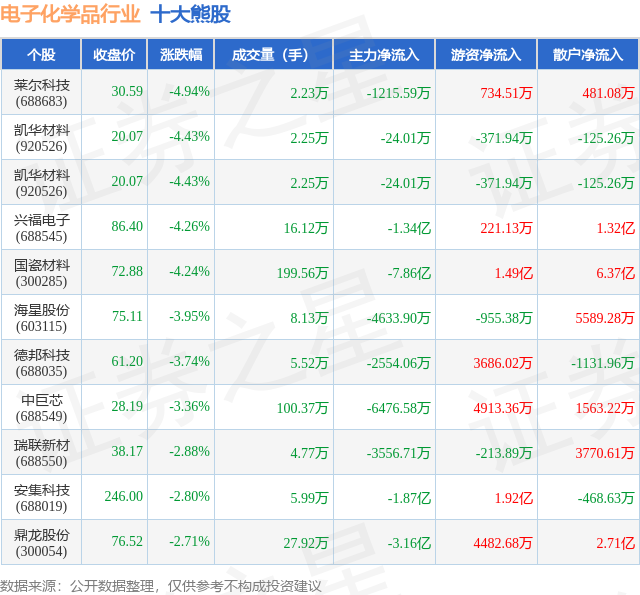
Task: Click the 数据来源 disclaimer footer text
Action: pyautogui.click(x=161, y=586)
